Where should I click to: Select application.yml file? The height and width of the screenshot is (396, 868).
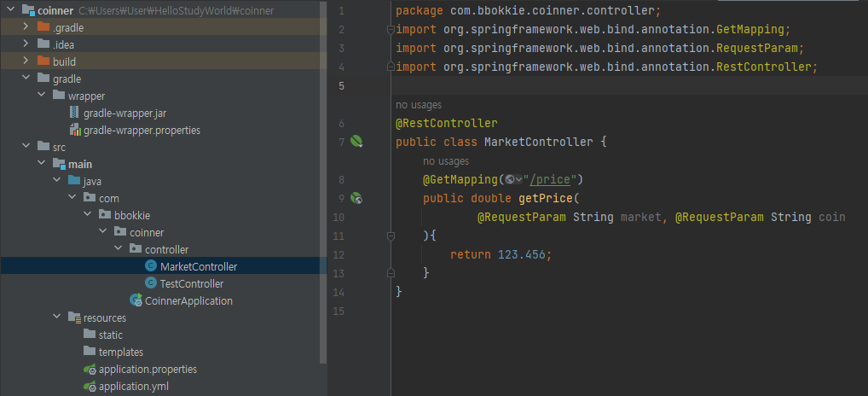click(x=133, y=386)
